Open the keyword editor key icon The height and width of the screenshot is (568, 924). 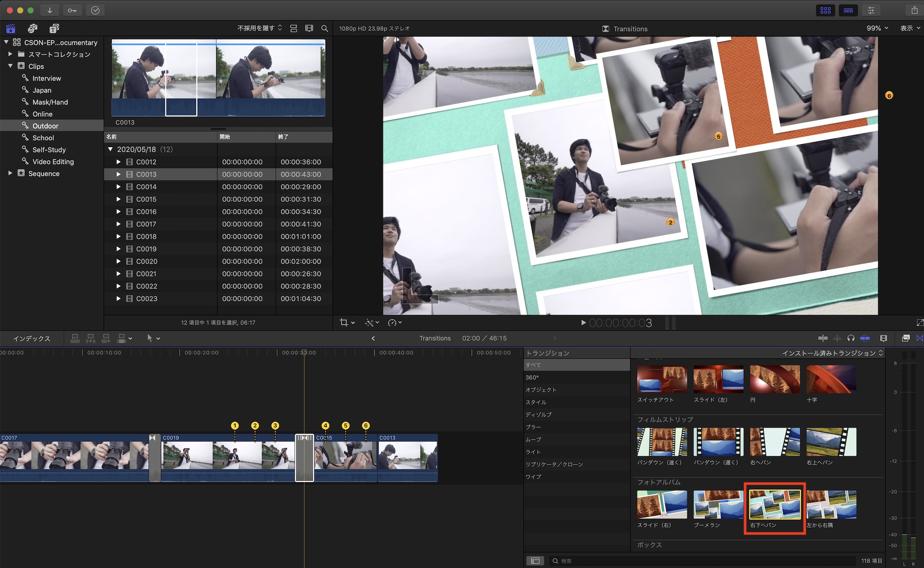pyautogui.click(x=72, y=10)
